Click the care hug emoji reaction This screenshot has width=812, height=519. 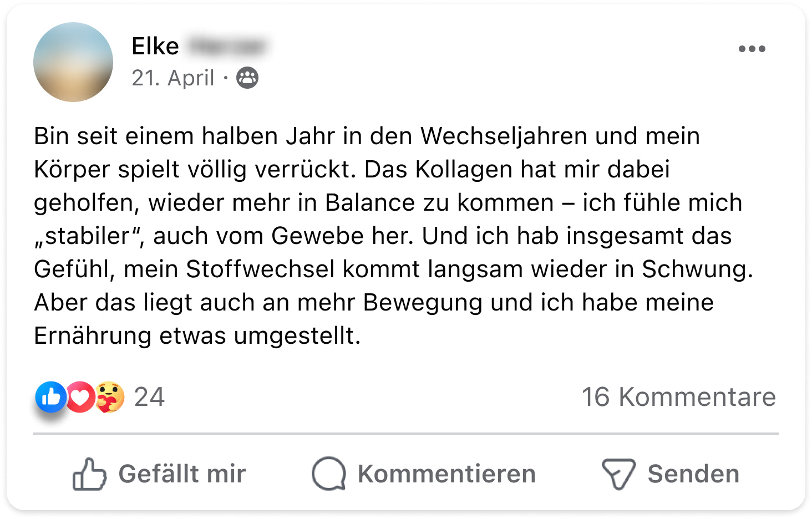110,397
